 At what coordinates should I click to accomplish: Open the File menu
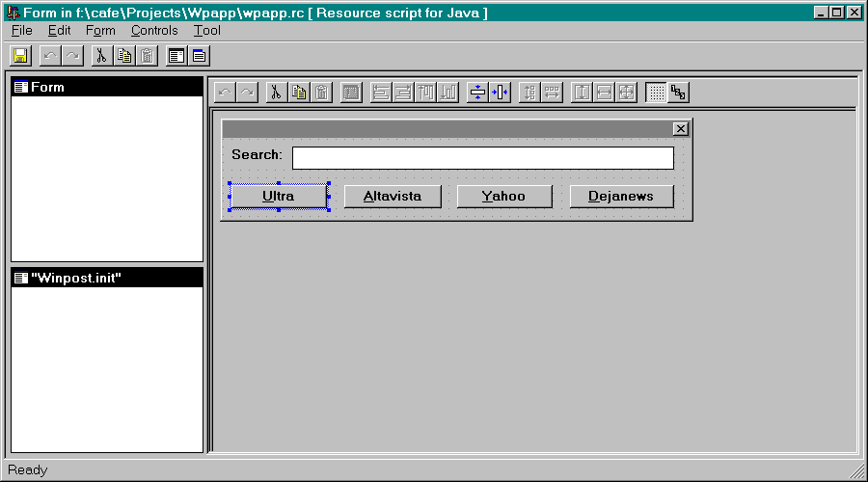pos(22,31)
